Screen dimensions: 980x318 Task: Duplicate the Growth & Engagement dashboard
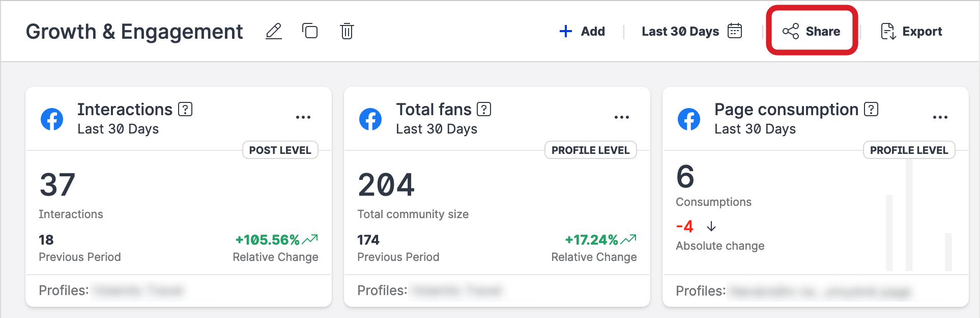(x=310, y=31)
